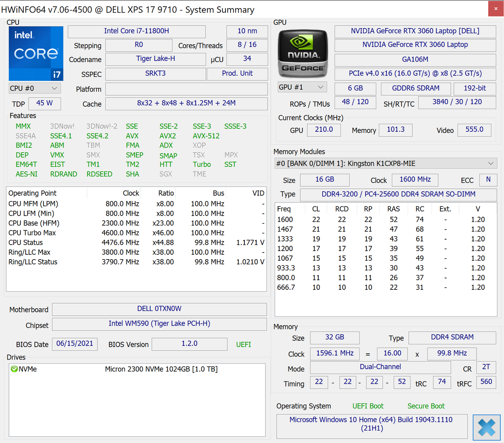Click the UEFI Boot label
504x443 pixels.
pos(368,406)
